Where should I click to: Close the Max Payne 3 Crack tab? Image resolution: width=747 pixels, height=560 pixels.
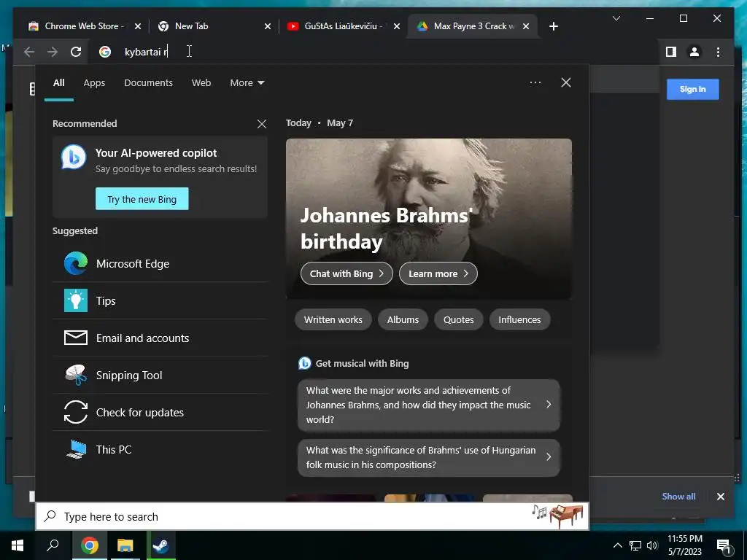pos(526,26)
